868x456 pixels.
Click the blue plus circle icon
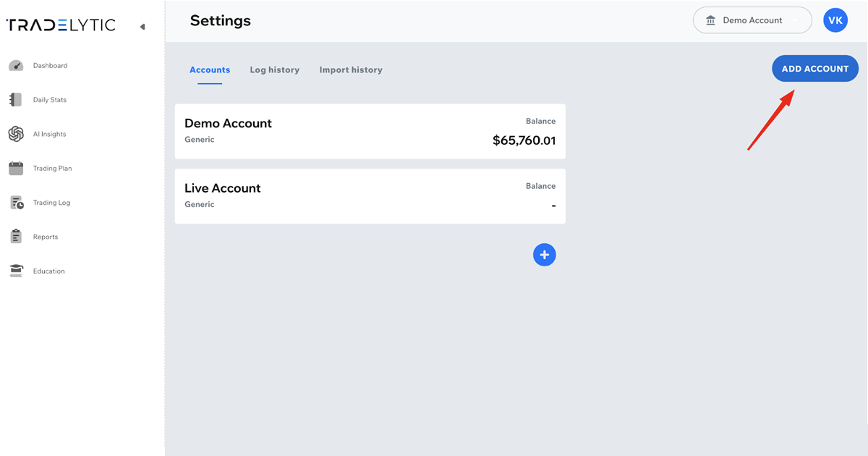tap(544, 255)
